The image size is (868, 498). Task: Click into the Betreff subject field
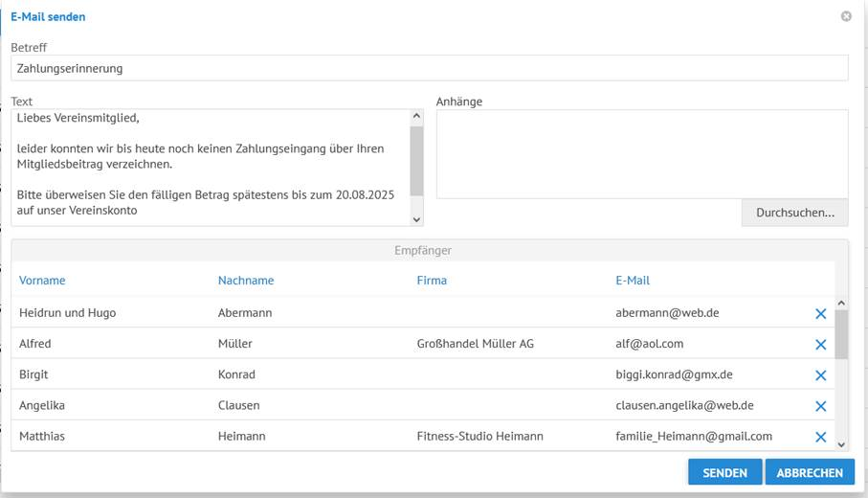point(429,68)
